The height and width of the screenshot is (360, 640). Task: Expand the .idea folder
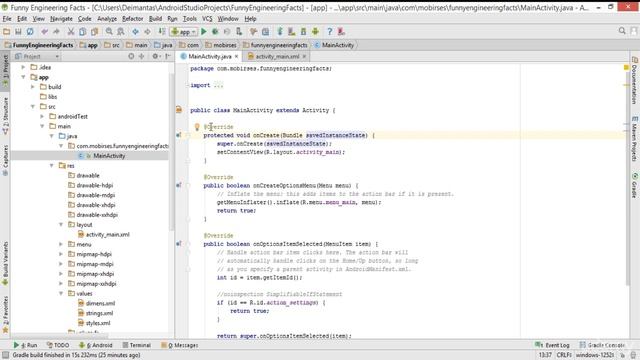(23, 67)
